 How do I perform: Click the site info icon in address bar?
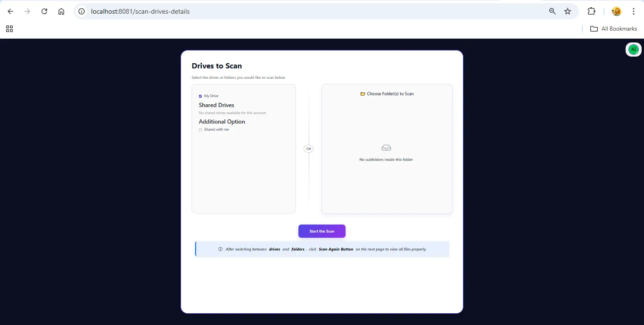(x=82, y=11)
